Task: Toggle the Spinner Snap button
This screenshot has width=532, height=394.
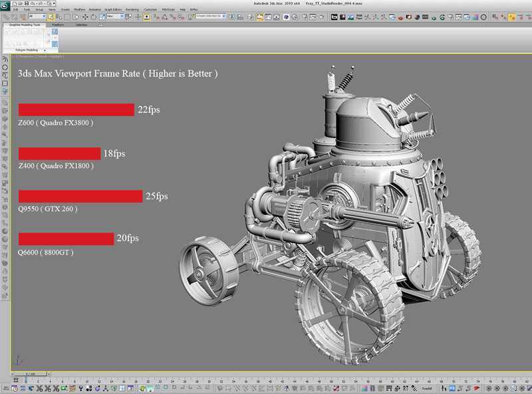Action: pos(181,17)
